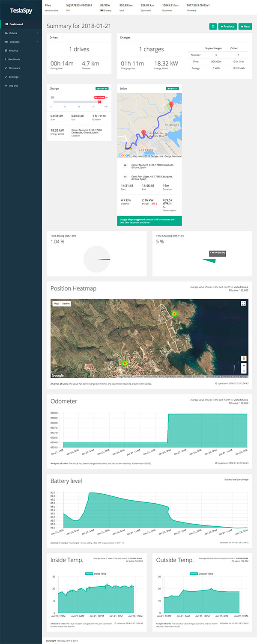Screen dimensions: 257x644
Task: Toggle the Inside Temp legend
Action: (95, 573)
